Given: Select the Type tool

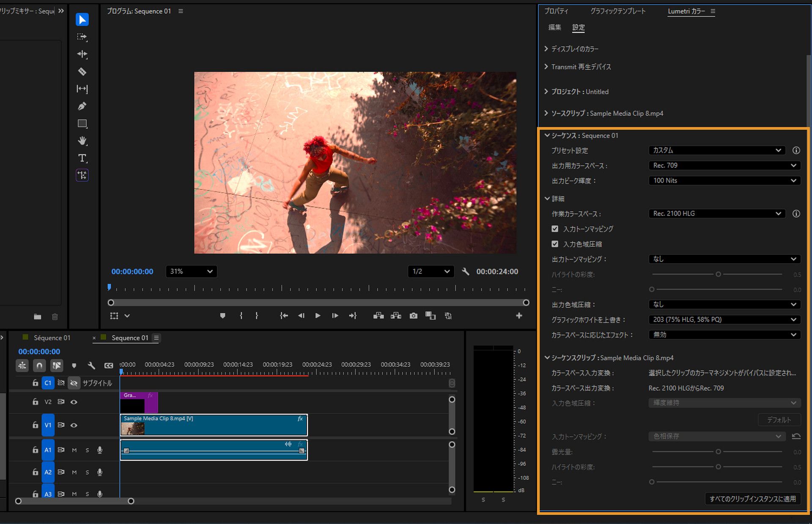Looking at the screenshot, I should (x=82, y=158).
